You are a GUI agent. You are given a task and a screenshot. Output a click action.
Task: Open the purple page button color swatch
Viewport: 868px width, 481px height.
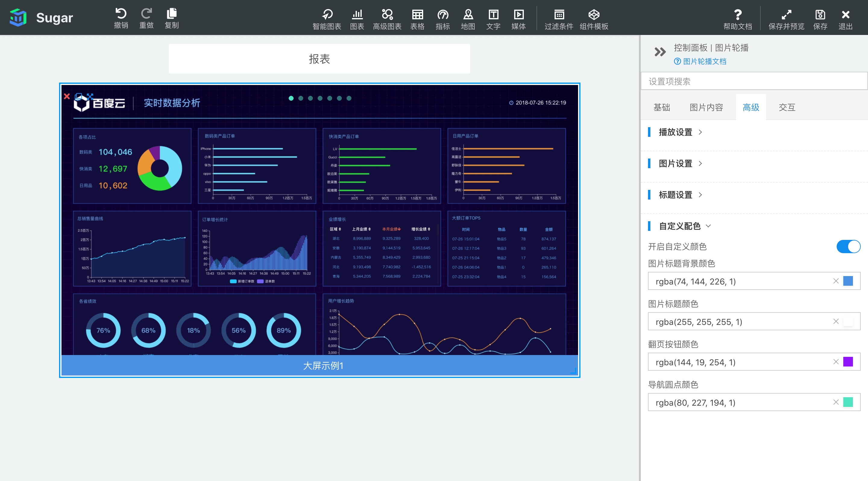(x=848, y=362)
